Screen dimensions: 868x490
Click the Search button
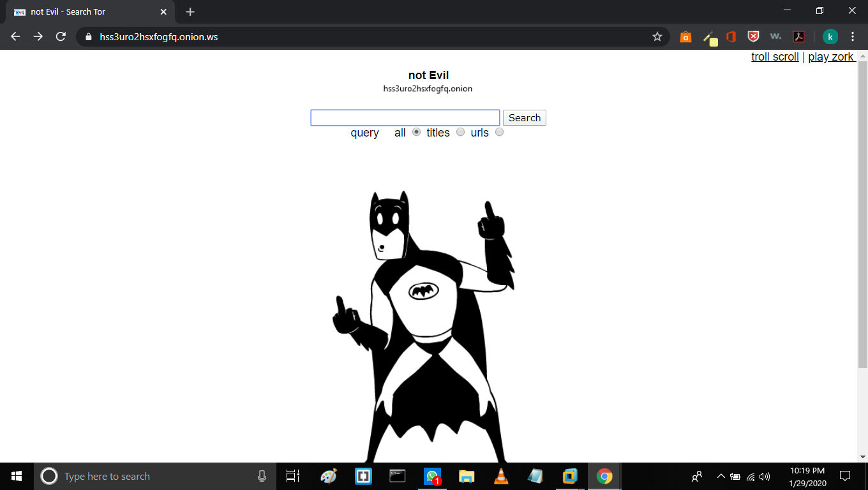(525, 117)
